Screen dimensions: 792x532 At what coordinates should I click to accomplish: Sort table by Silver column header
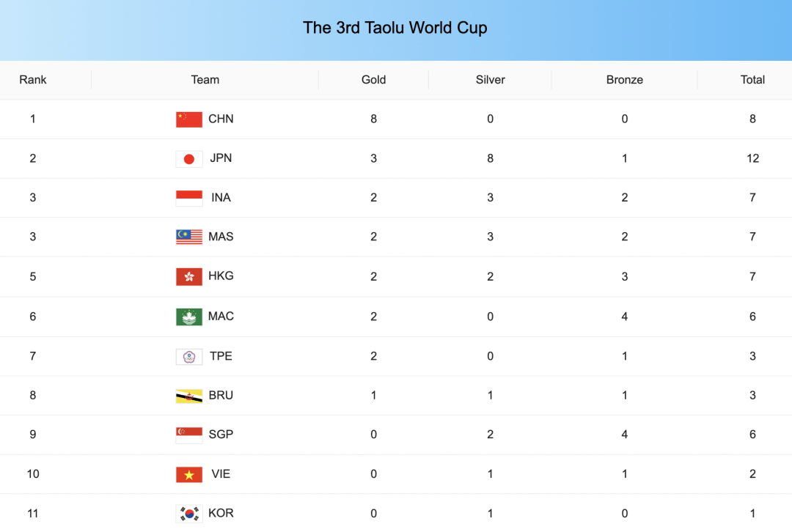point(490,80)
